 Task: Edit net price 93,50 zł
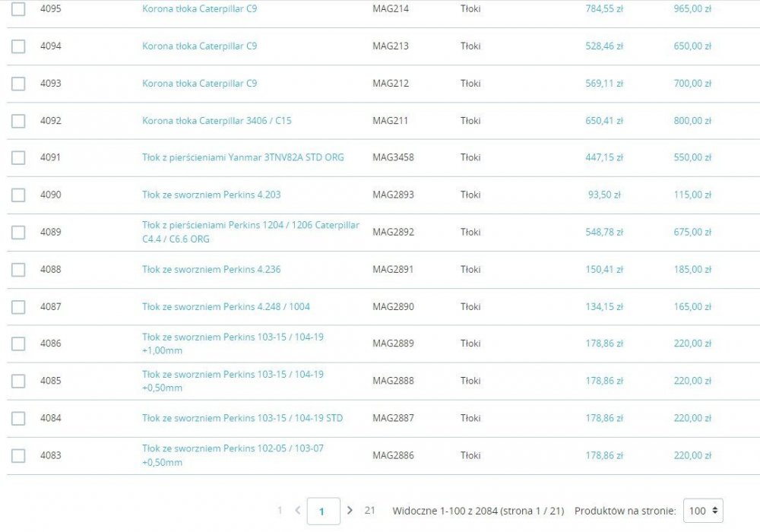[604, 195]
